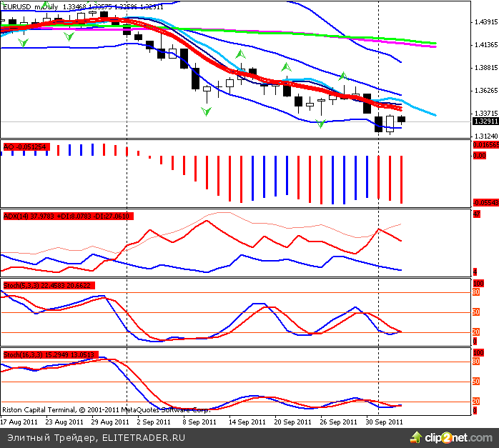This screenshot has height=448, width=499.
Task: Click the down fractal arrow below 8 Sep candle
Action: 207,111
